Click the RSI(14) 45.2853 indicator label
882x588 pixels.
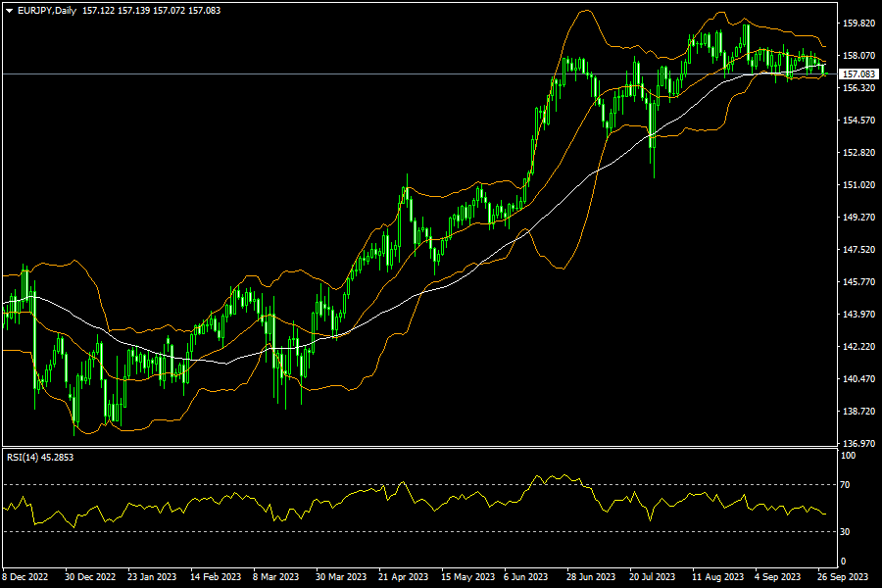click(40, 458)
